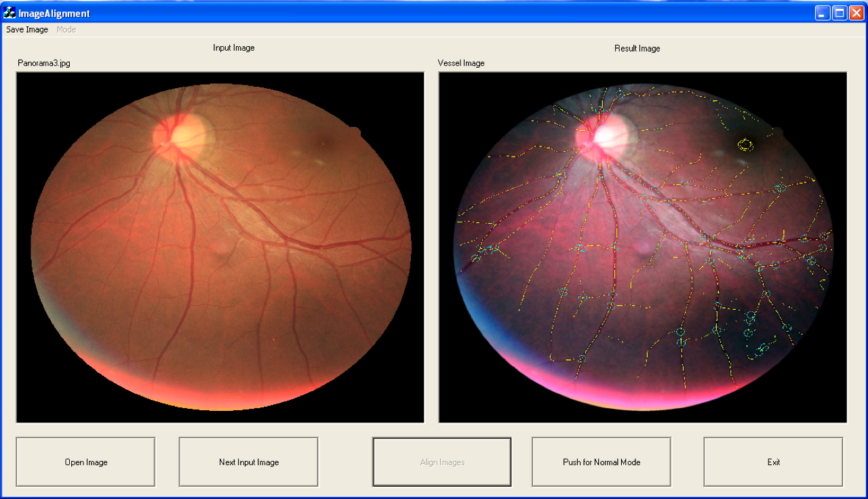Minimize the ImageAlignment window
868x499 pixels.
click(x=823, y=13)
